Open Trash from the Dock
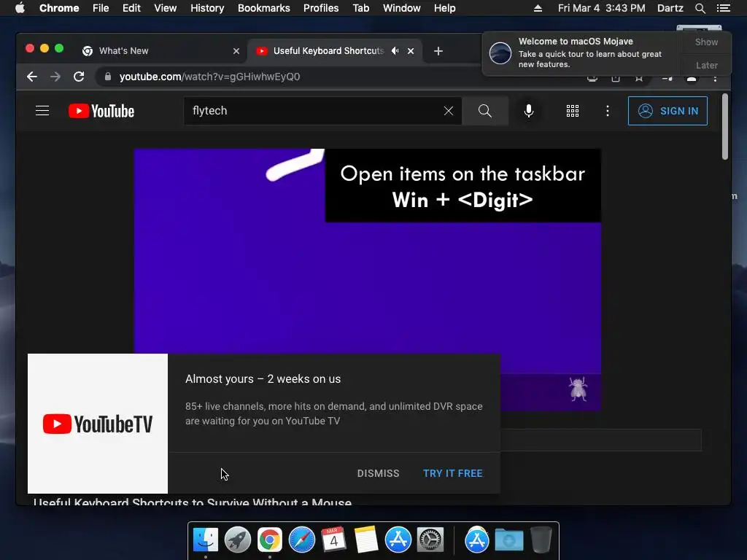 [541, 540]
